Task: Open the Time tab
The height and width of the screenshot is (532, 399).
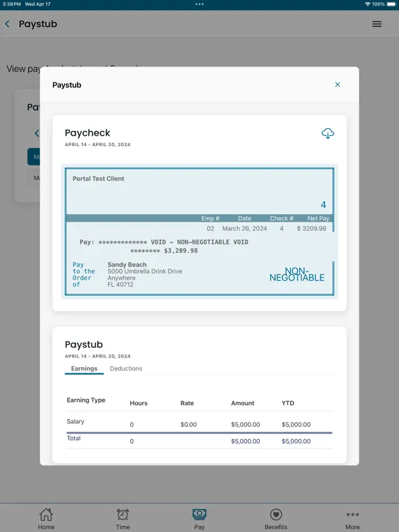Action: (123, 519)
